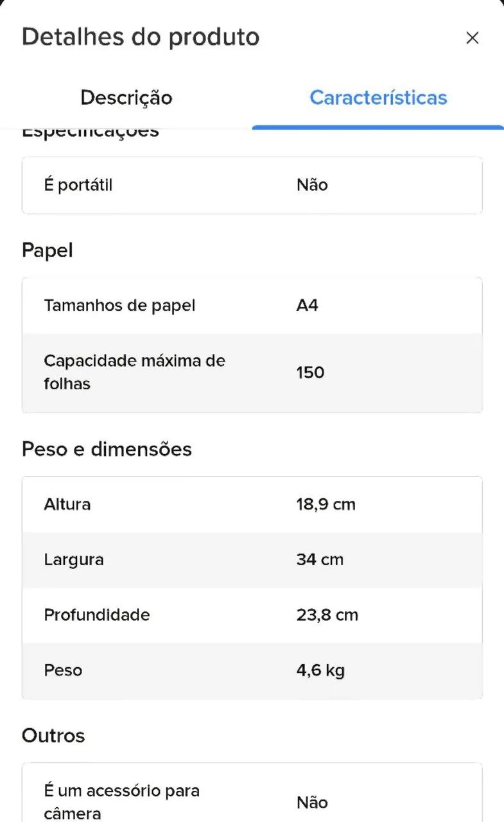The width and height of the screenshot is (504, 822).
Task: Select the 23,8 cm depth value
Action: [327, 615]
